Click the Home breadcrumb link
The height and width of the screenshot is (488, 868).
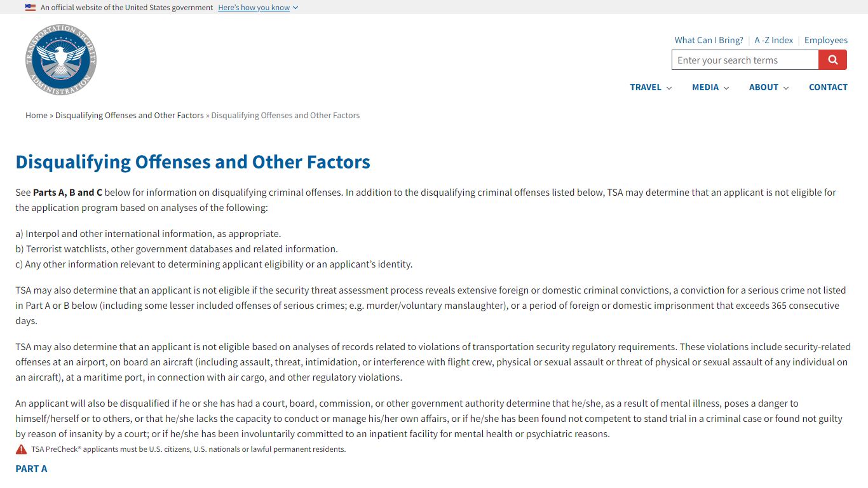(x=36, y=115)
